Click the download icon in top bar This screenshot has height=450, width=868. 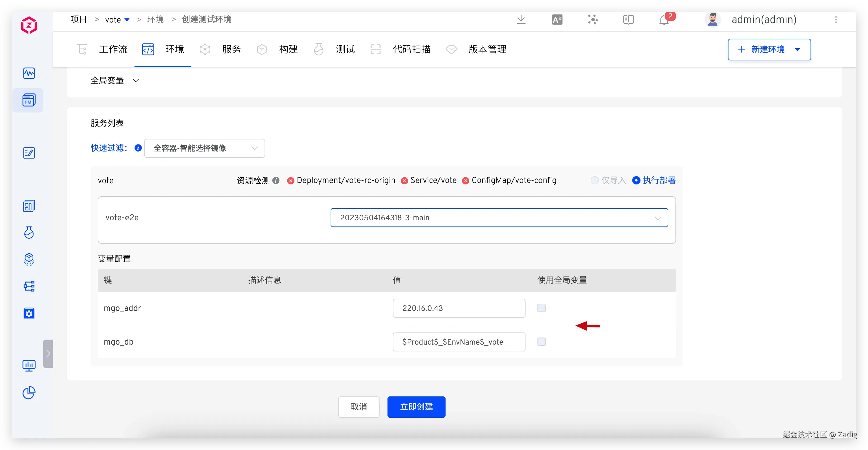(521, 20)
